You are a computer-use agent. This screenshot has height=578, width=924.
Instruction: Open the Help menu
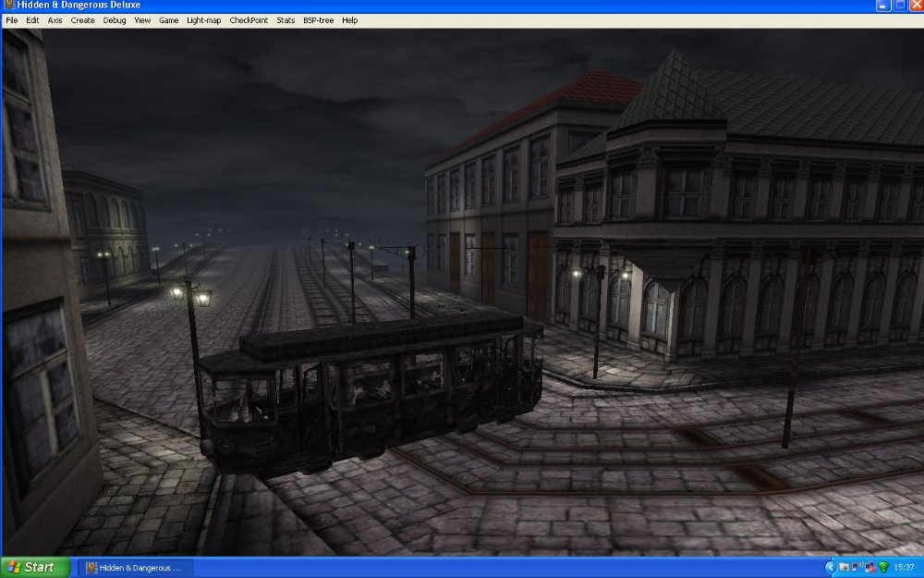350,20
